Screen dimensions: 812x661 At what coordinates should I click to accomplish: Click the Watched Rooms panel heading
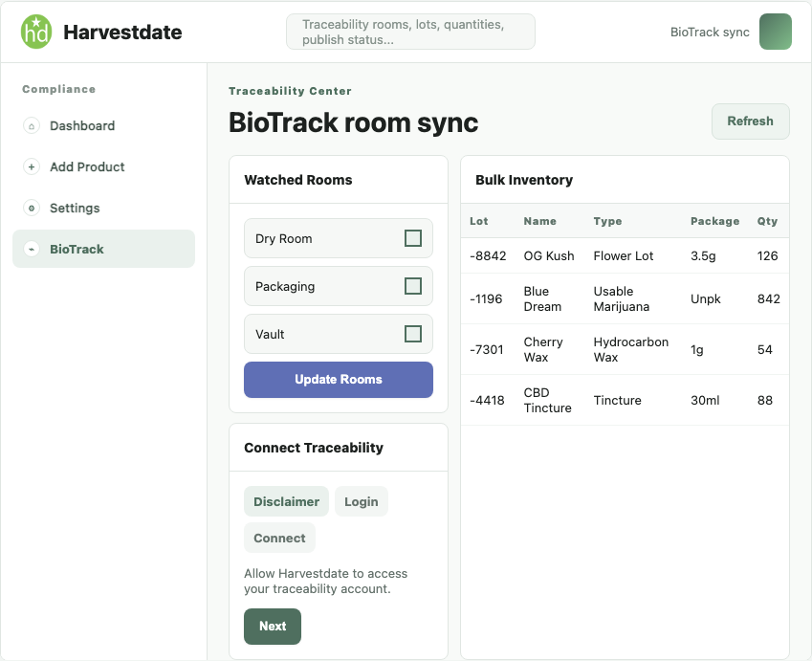pyautogui.click(x=297, y=180)
